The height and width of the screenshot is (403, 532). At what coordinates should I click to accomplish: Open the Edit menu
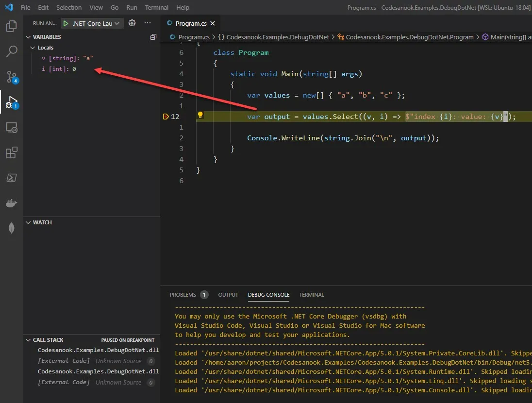point(43,7)
